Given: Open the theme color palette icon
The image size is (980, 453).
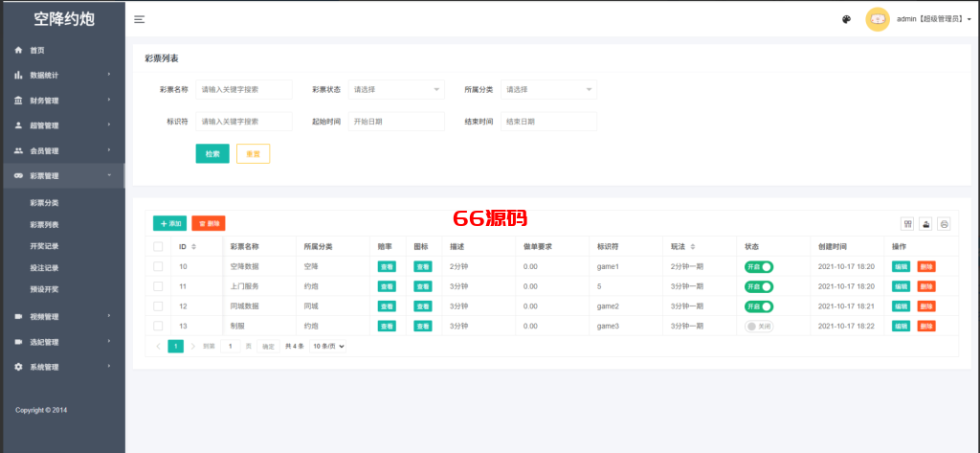Looking at the screenshot, I should (x=846, y=19).
